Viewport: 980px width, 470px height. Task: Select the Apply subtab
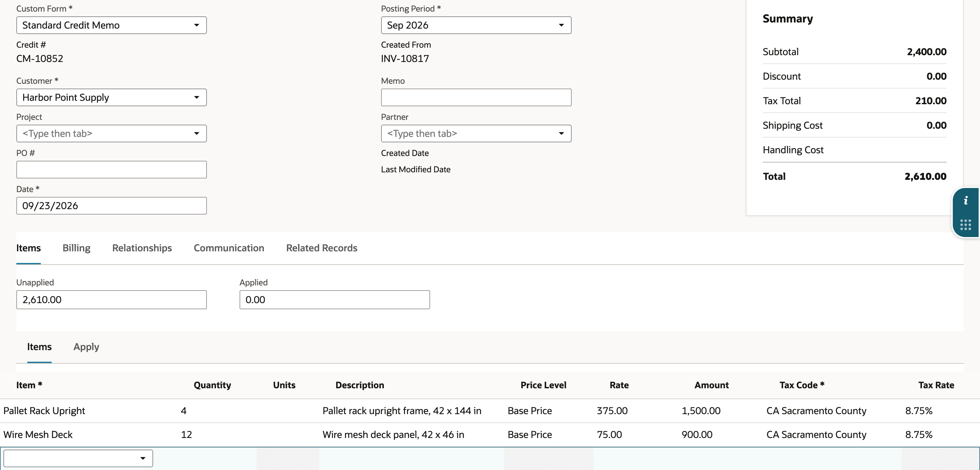coord(86,347)
